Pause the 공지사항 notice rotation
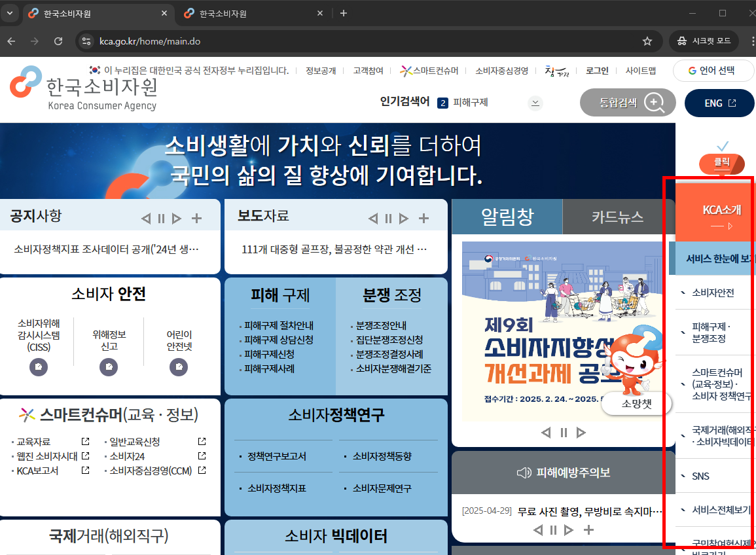 pos(161,217)
